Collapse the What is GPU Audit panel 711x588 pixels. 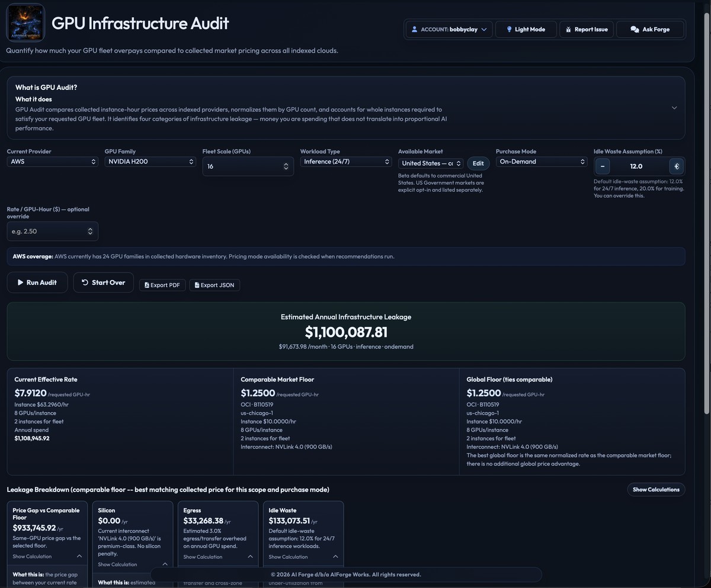(x=674, y=108)
